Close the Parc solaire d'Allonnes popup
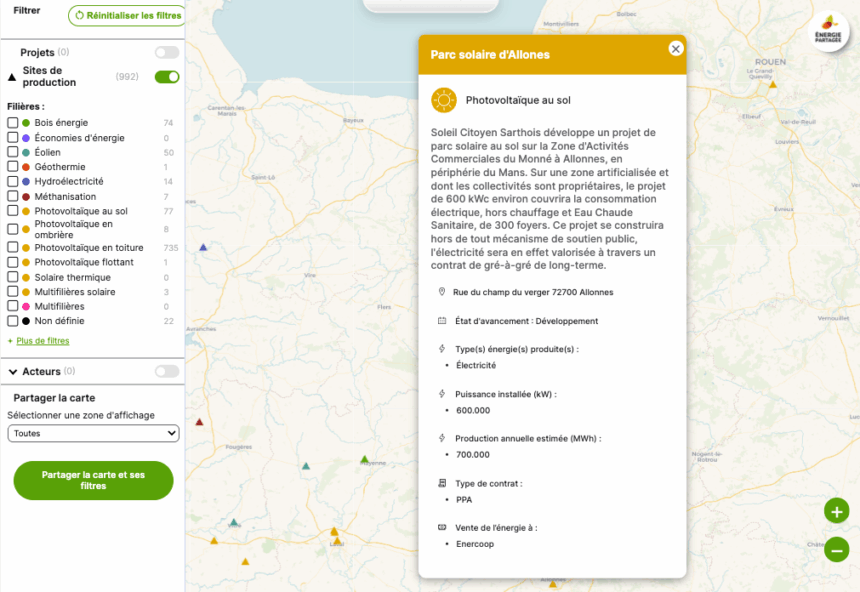860x592 pixels. (x=676, y=49)
